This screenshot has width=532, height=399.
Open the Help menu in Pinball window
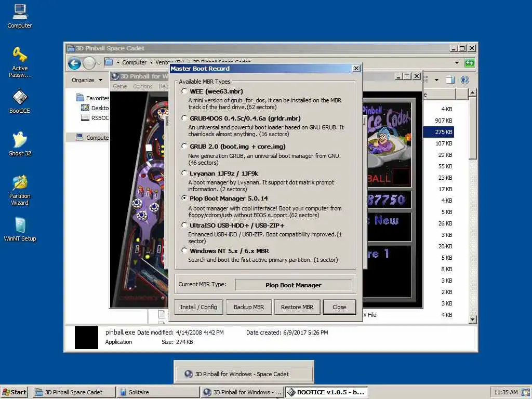pos(163,87)
